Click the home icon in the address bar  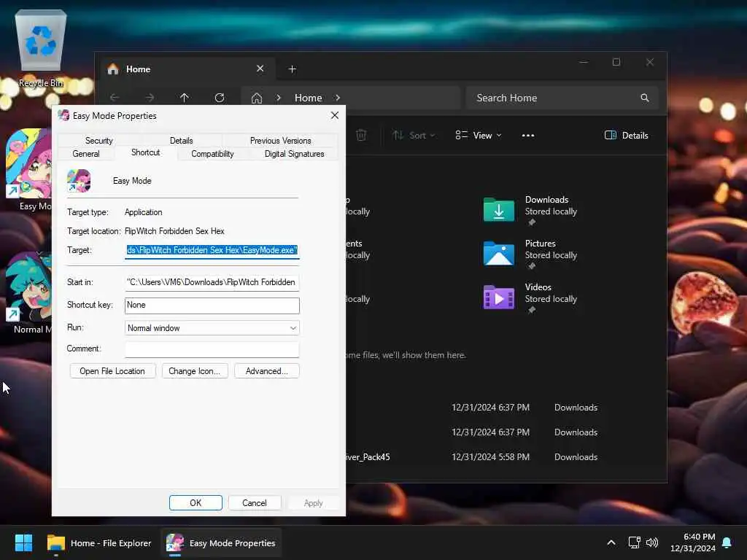[x=257, y=98]
